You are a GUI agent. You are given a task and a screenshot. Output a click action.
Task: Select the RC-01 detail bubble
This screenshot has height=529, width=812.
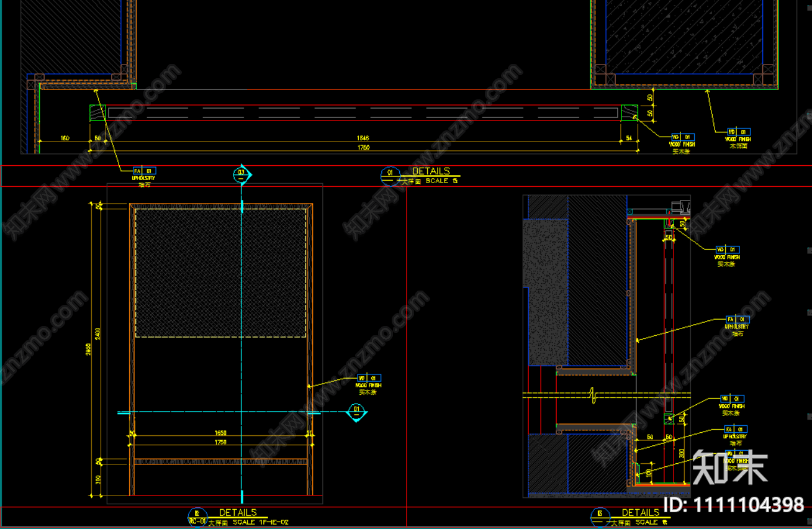coord(197,517)
